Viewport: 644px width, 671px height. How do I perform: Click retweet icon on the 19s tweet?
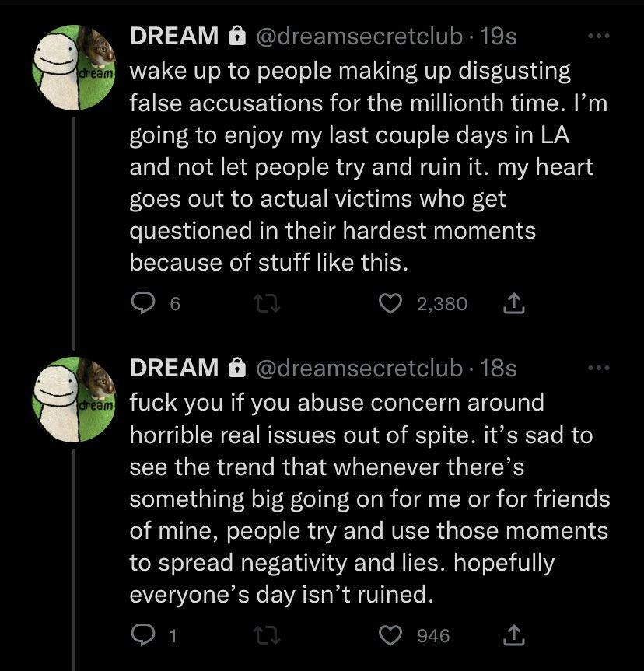(x=267, y=304)
